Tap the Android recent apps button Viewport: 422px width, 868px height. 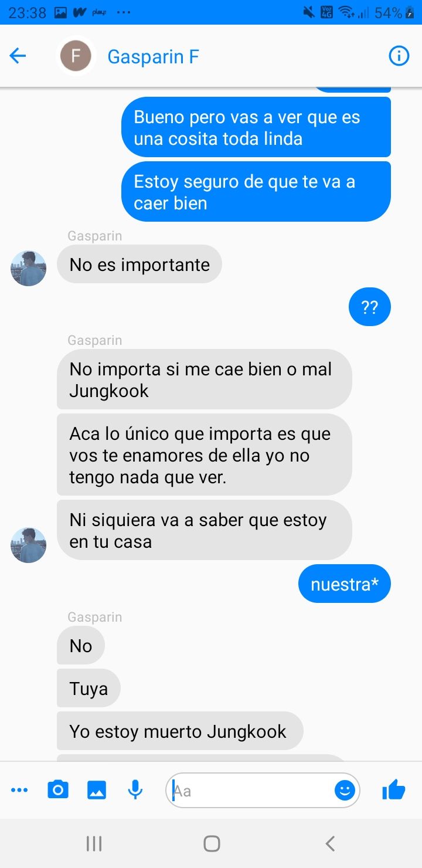pos(94,843)
